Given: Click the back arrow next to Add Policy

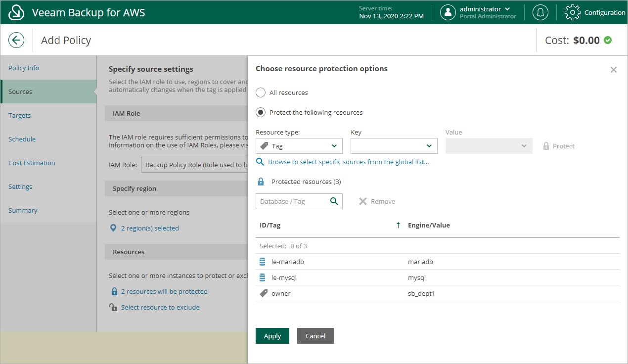Looking at the screenshot, I should tap(16, 40).
